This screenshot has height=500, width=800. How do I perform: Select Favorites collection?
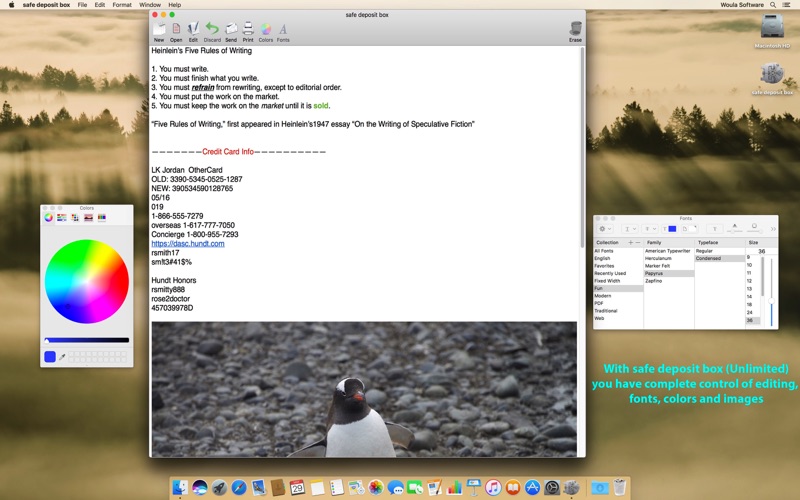pyautogui.click(x=618, y=266)
